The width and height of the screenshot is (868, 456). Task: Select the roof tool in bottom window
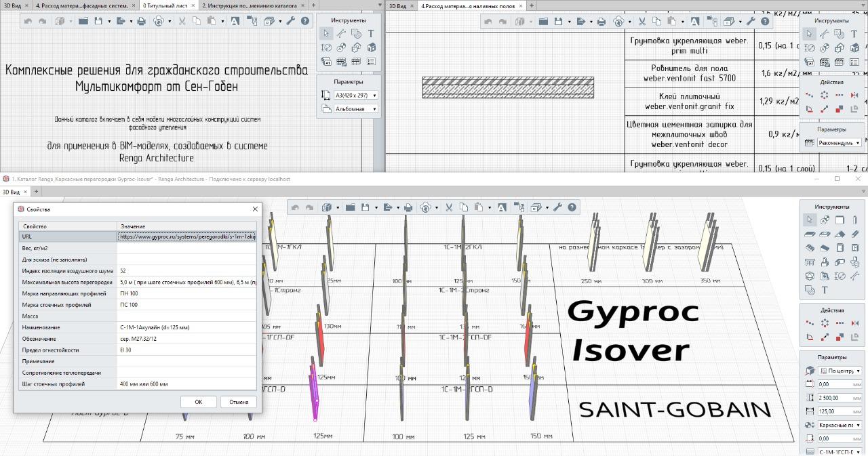pos(840,234)
